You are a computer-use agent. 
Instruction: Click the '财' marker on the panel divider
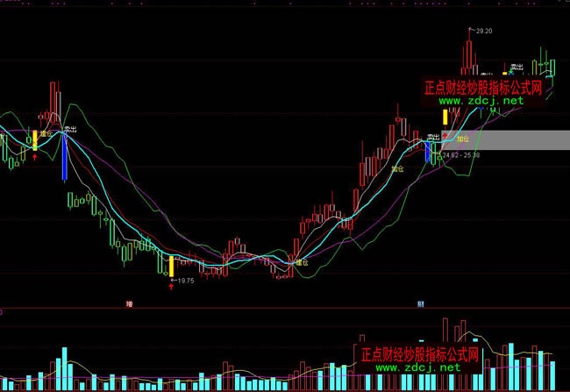point(421,303)
